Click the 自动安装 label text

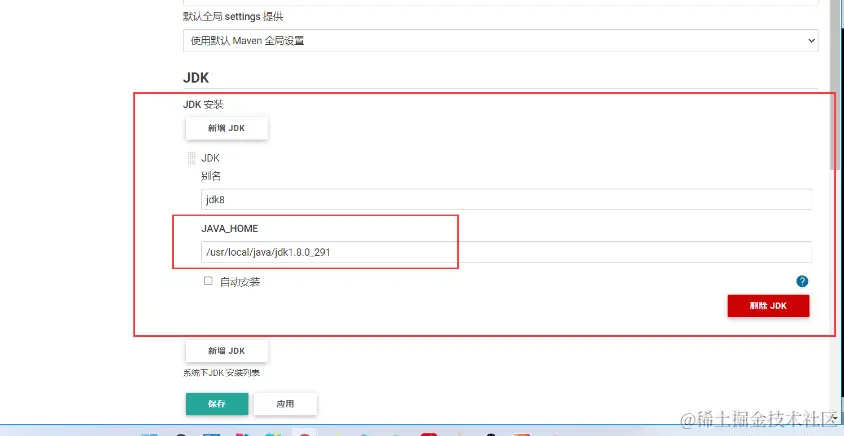coord(240,282)
